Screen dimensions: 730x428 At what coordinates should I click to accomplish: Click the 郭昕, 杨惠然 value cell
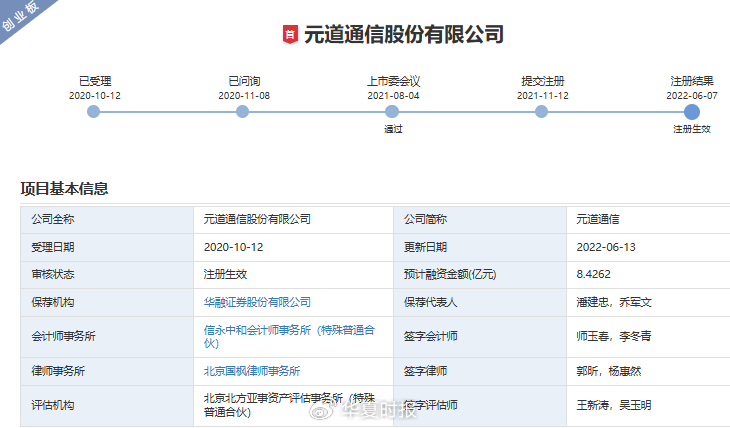[649, 371]
